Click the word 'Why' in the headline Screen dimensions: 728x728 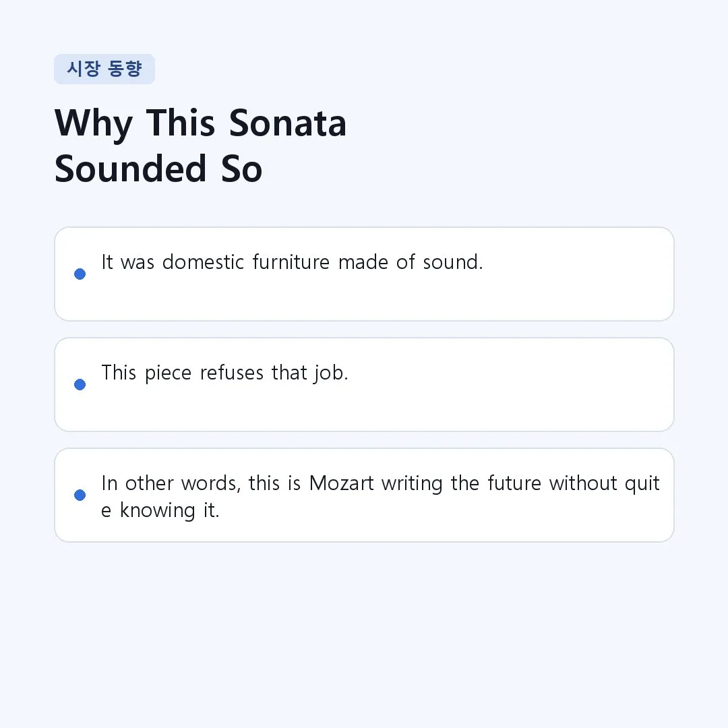click(x=94, y=125)
